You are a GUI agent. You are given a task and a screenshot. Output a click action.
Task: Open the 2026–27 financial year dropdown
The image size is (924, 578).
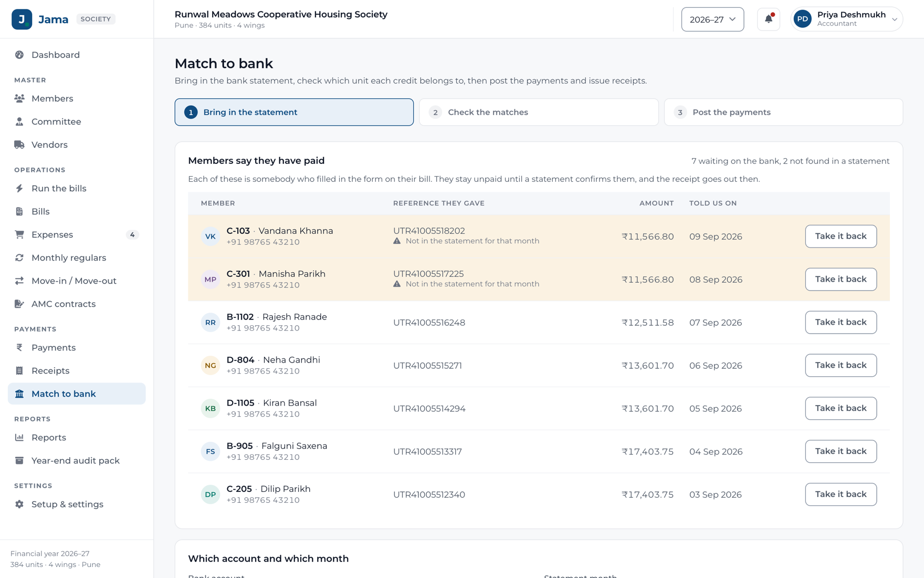click(712, 19)
